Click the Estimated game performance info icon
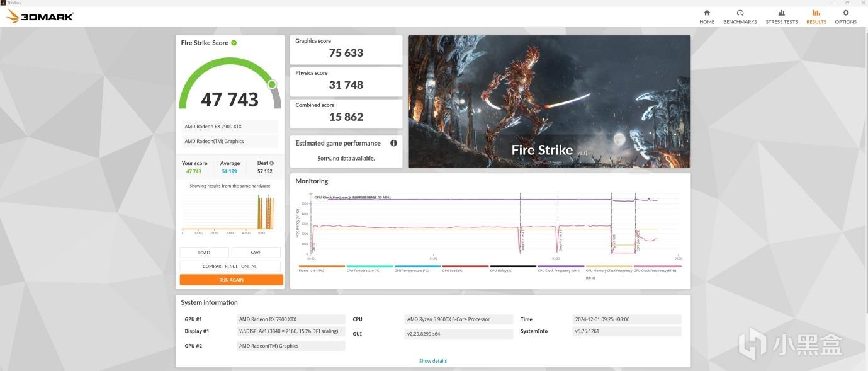 tap(393, 143)
